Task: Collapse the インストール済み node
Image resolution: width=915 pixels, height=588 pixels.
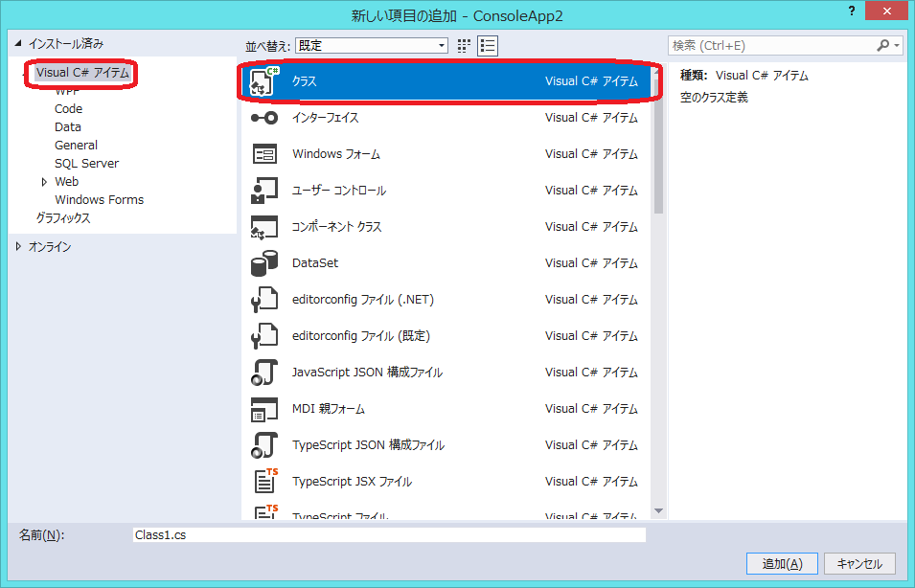Action: 18,43
